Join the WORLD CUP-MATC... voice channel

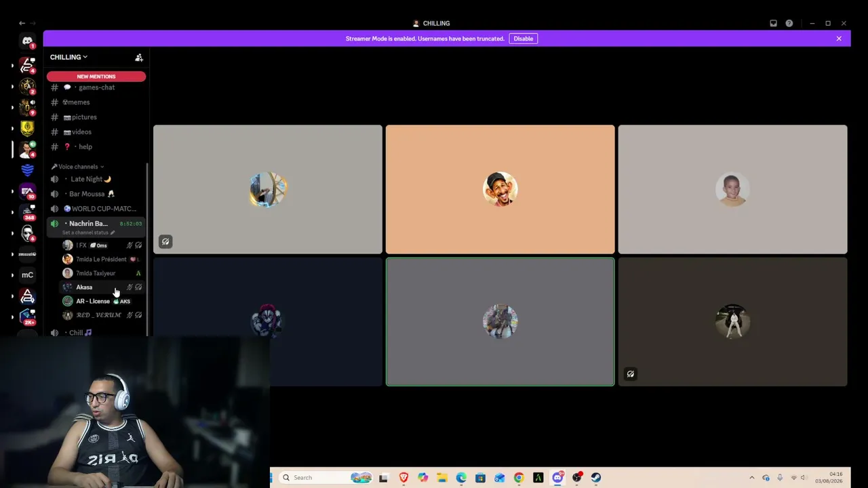(x=96, y=209)
